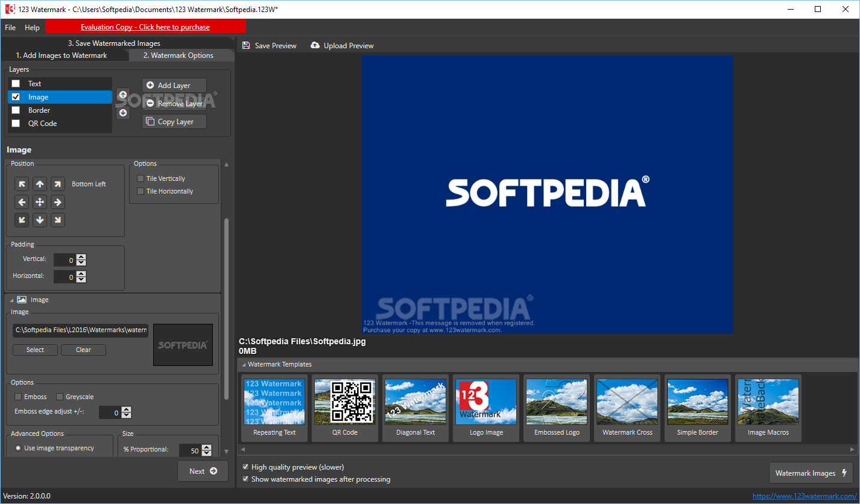Viewport: 860px width, 504px height.
Task: Uncheck the Image layer checkbox
Action: [x=16, y=97]
